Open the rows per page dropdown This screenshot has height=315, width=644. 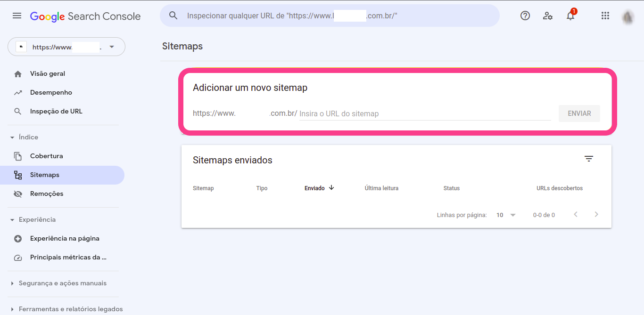(506, 215)
